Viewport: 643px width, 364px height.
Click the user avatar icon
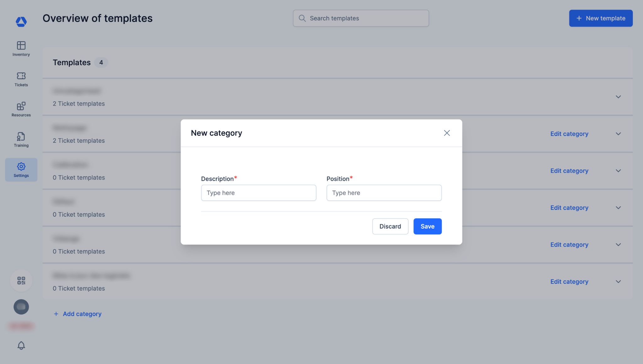pos(21,307)
